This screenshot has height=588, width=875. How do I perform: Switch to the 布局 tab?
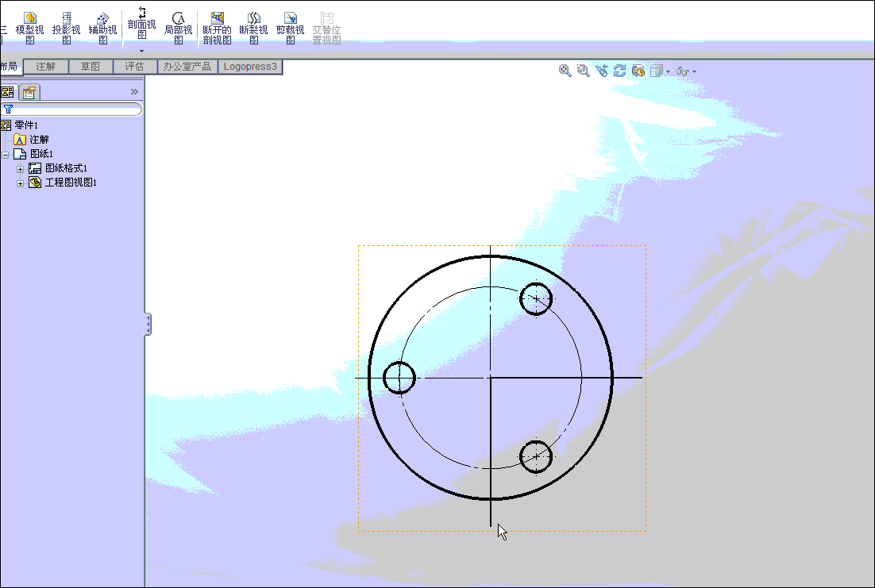point(10,67)
